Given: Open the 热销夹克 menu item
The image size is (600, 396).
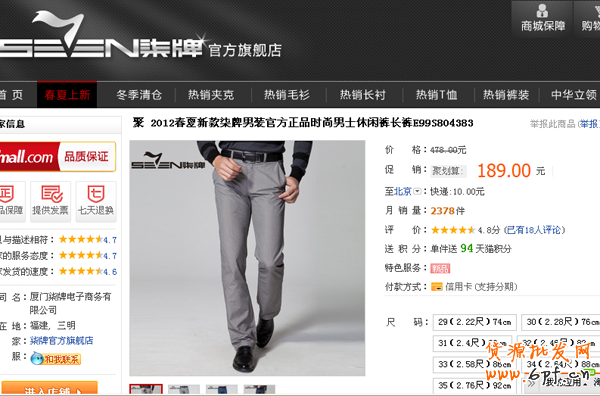Looking at the screenshot, I should (x=211, y=95).
